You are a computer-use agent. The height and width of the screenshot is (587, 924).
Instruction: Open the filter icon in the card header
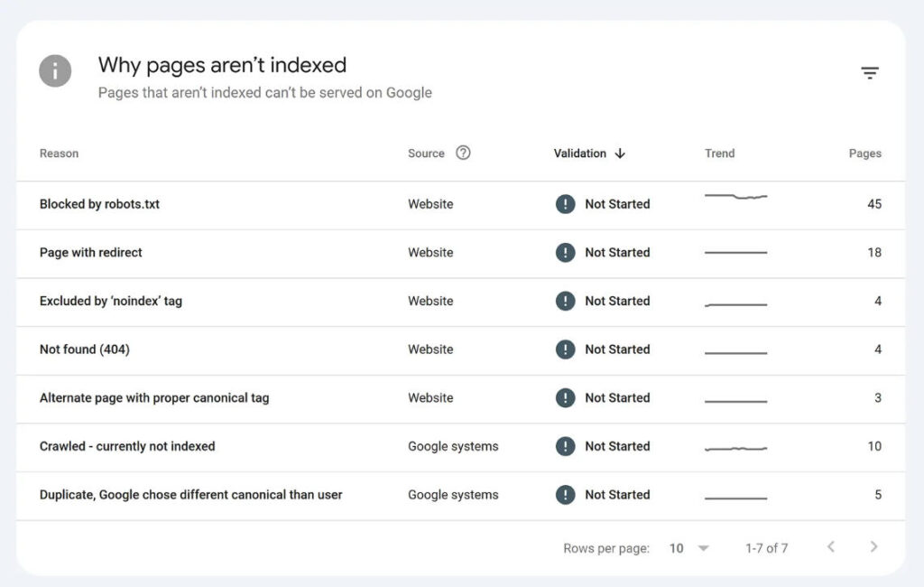[870, 72]
